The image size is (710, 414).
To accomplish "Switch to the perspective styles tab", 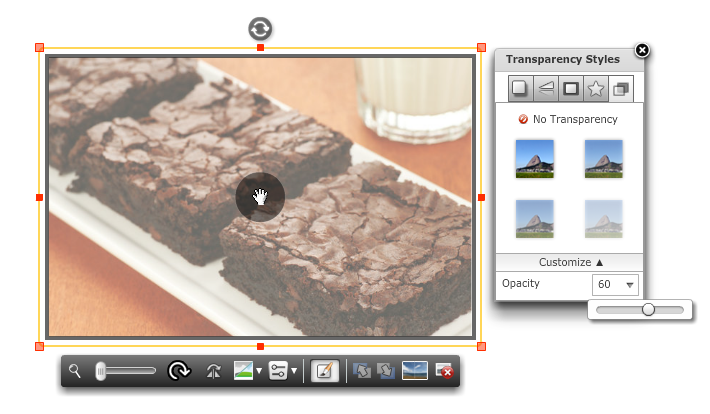I will [546, 88].
